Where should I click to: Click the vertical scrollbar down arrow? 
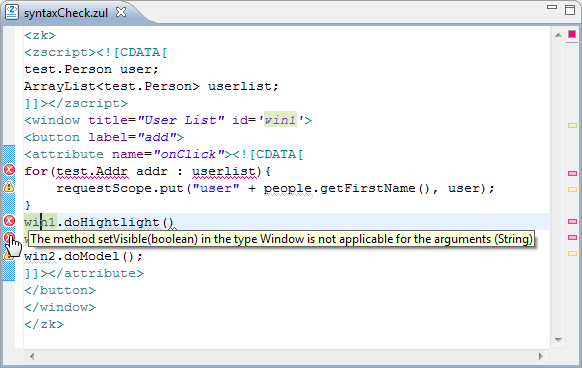click(x=558, y=339)
